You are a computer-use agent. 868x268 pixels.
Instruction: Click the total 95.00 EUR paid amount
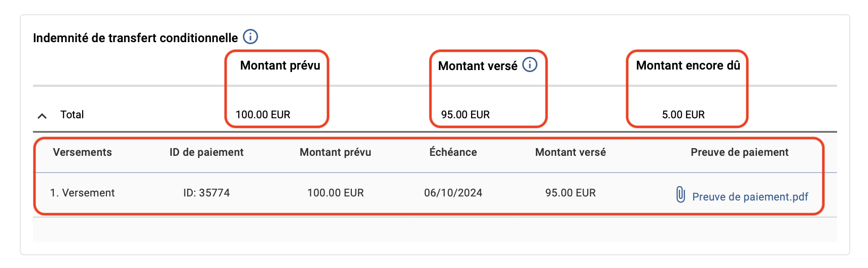(x=465, y=115)
